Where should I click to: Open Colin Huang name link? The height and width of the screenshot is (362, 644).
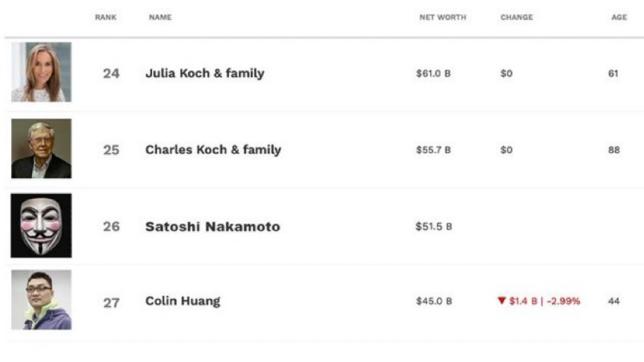click(182, 301)
